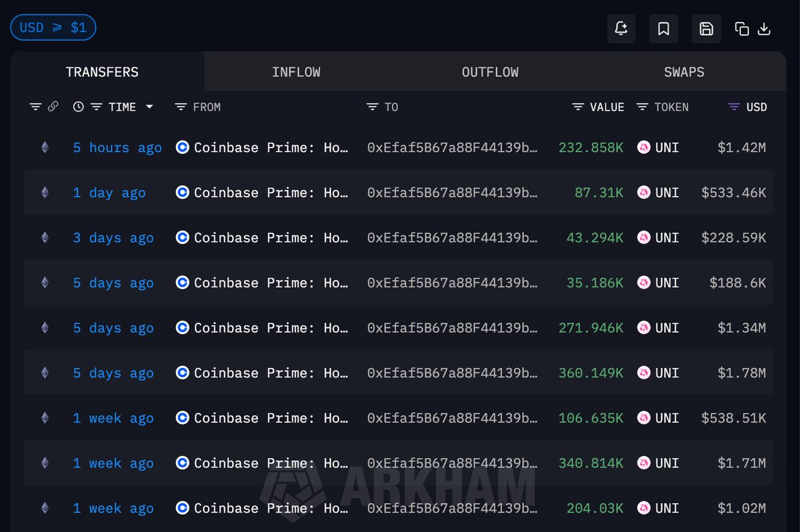Click the 360.149K value cell
Image resolution: width=800 pixels, height=532 pixels.
[x=591, y=373]
